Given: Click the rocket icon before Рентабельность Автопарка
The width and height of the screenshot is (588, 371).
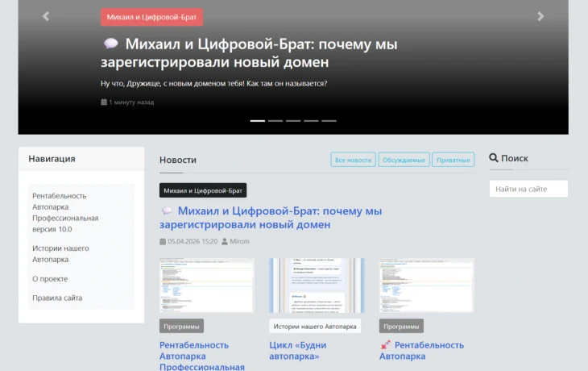Looking at the screenshot, I should pyautogui.click(x=385, y=344).
